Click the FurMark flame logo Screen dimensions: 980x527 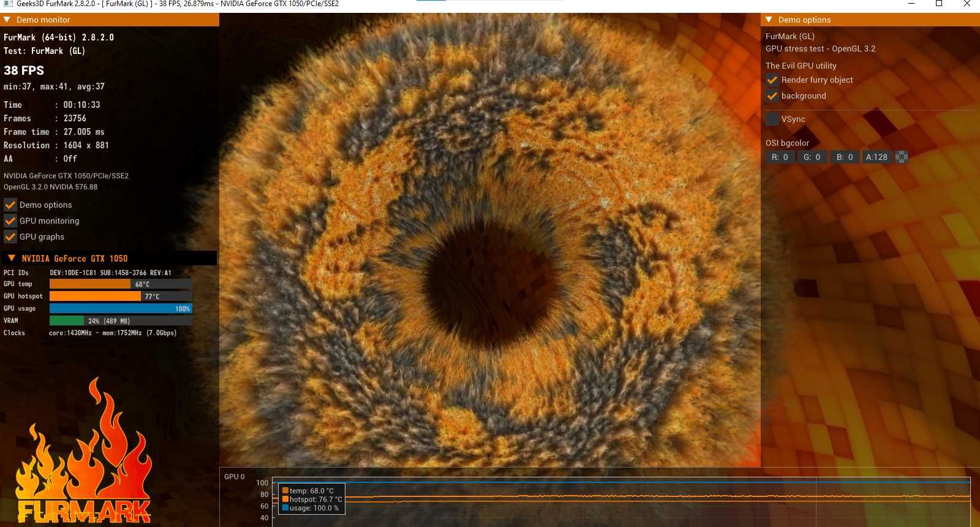[83, 451]
